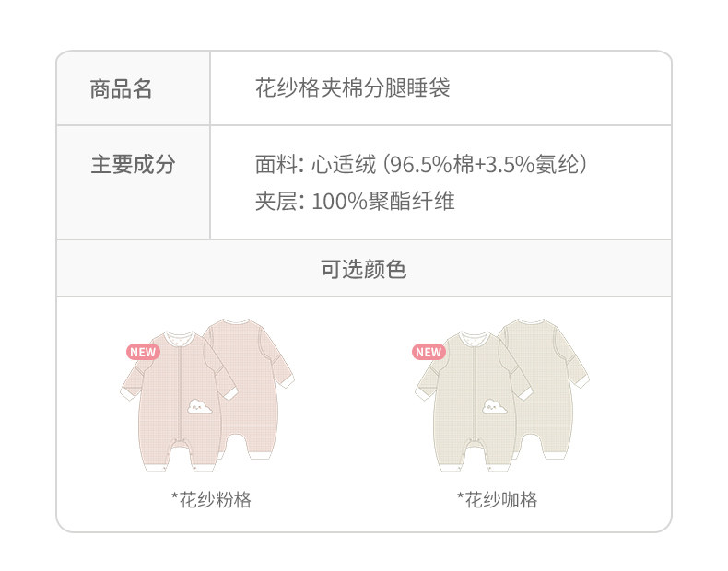Click the 主要成分 row label
Screen dimensions: 728x571
click(x=133, y=165)
